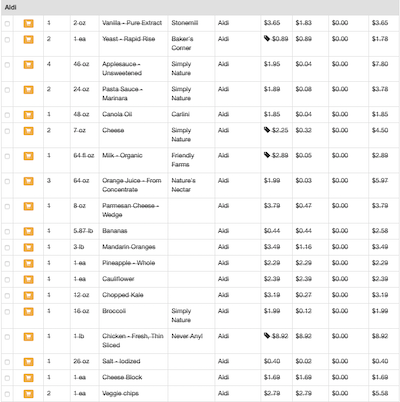Click the Broccoli item name
The width and height of the screenshot is (400, 402).
coord(114,311)
